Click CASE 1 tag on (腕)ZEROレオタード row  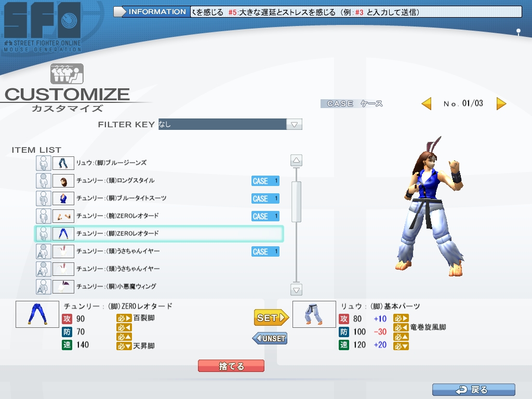pos(265,216)
